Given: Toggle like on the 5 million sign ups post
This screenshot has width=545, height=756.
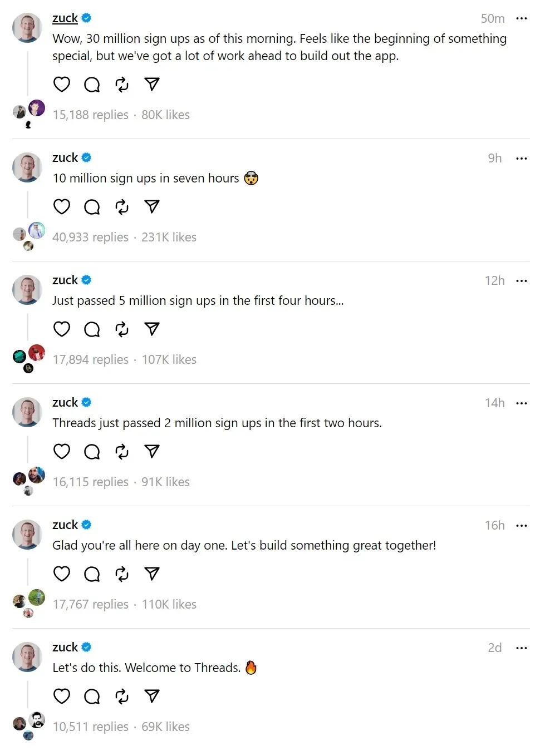Looking at the screenshot, I should point(62,329).
